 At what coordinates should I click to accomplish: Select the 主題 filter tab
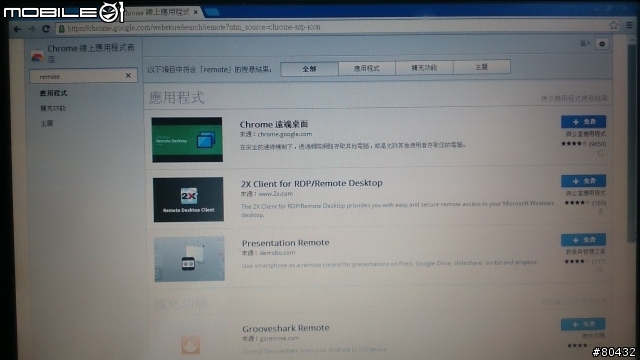482,67
